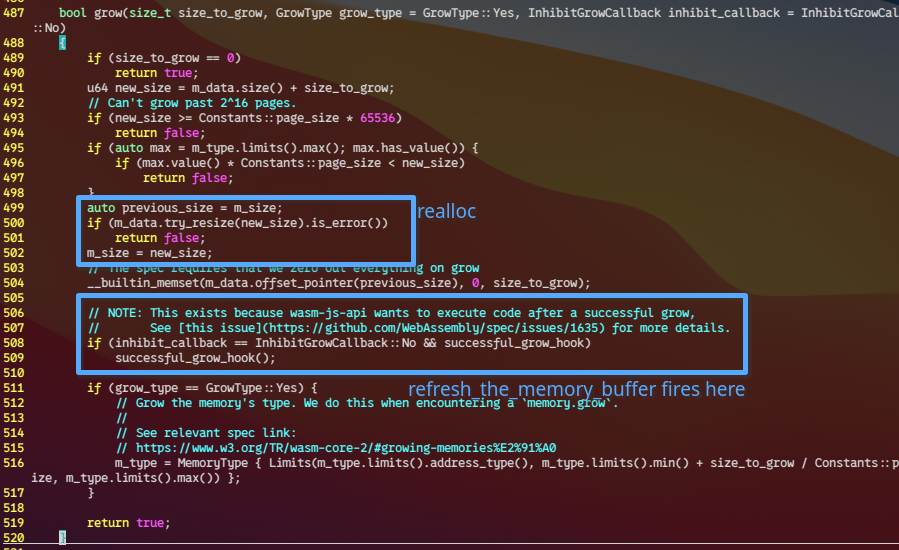Image resolution: width=899 pixels, height=550 pixels.
Task: Click the closing brace on line 517
Action: coord(91,493)
